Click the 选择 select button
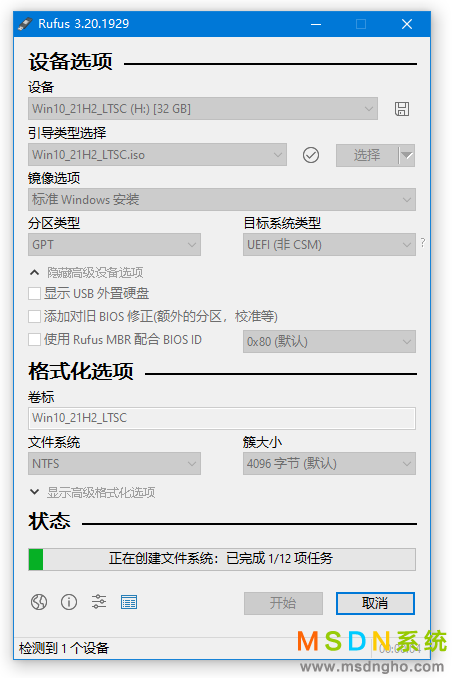The height and width of the screenshot is (678, 458). point(367,155)
